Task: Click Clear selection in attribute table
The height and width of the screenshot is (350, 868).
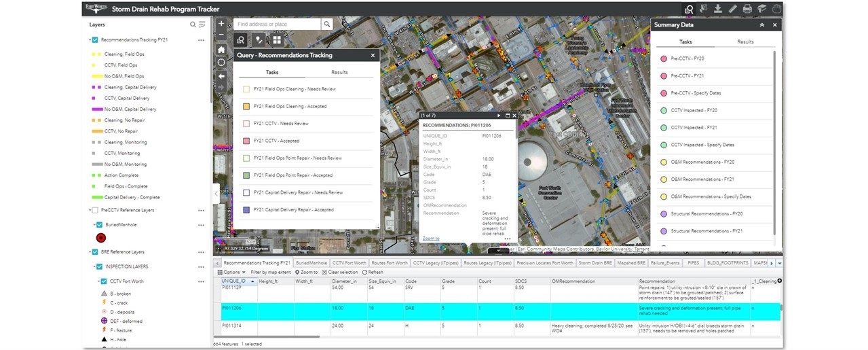Action: [x=340, y=272]
